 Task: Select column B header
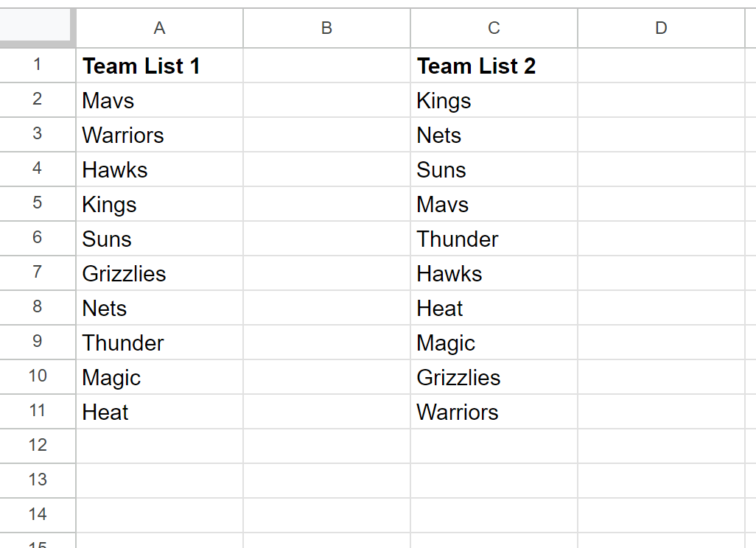327,28
